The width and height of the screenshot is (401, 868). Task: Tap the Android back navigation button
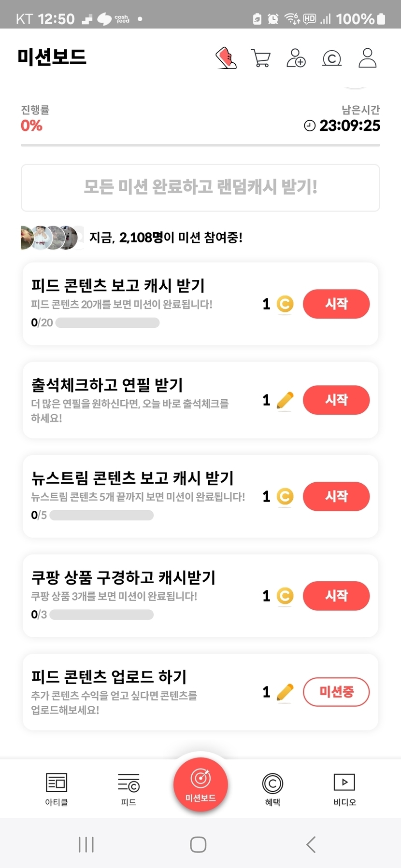[311, 844]
